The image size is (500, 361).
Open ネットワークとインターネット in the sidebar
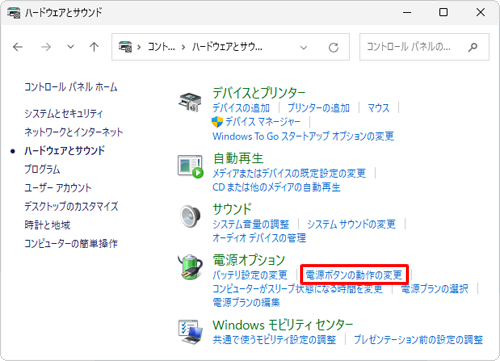point(73,132)
